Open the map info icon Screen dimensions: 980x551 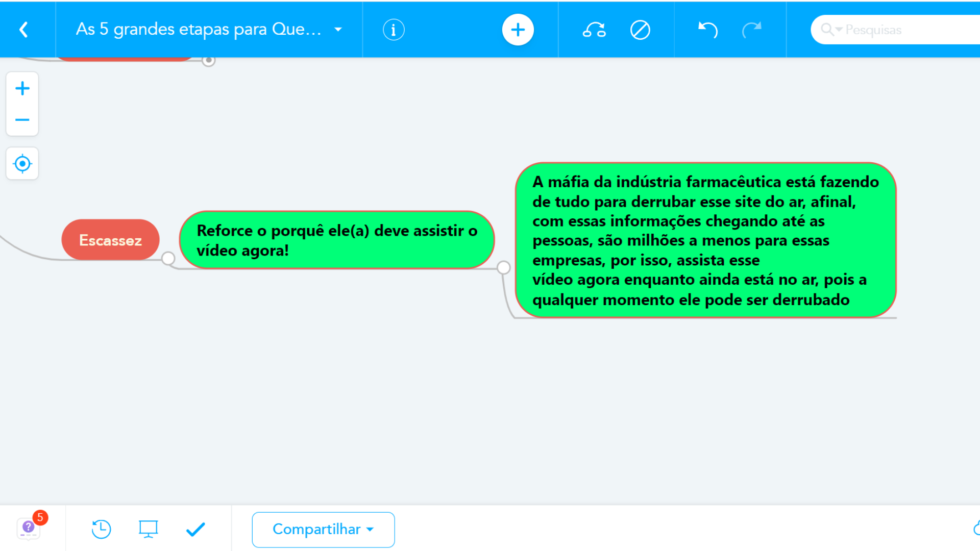point(394,30)
